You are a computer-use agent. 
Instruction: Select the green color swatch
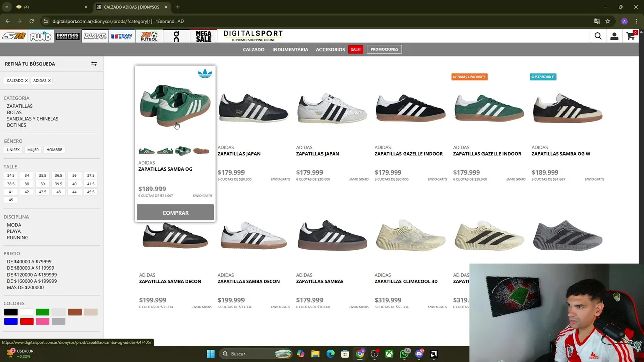point(43,312)
